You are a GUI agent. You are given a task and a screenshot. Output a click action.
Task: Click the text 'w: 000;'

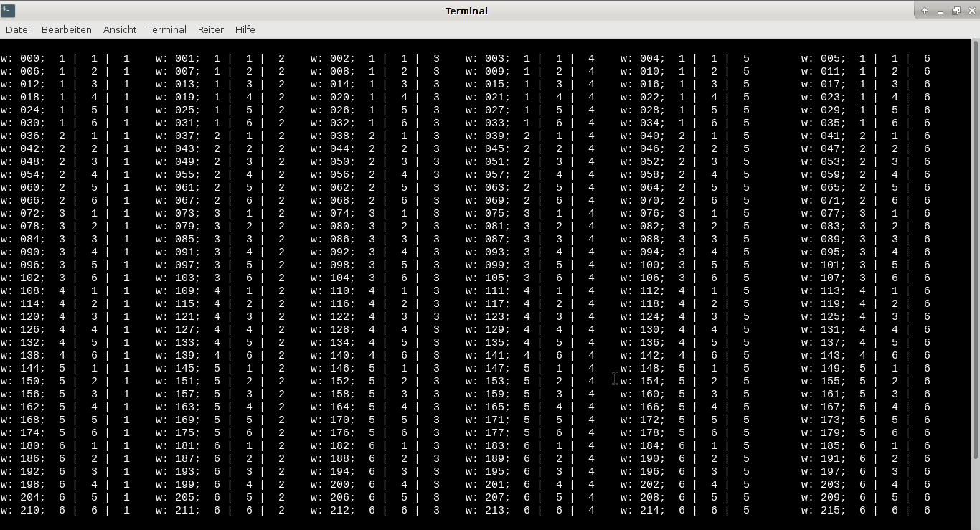tap(22, 58)
